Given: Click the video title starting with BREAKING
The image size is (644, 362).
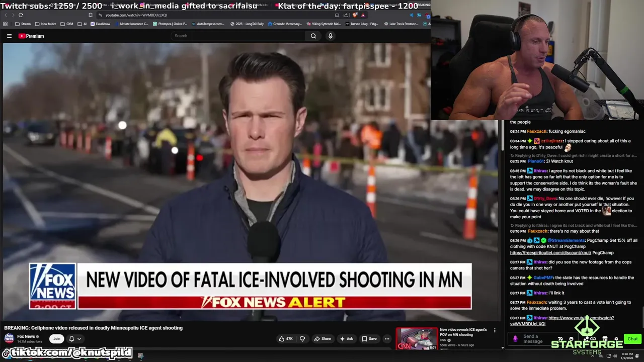Looking at the screenshot, I should 94,328.
